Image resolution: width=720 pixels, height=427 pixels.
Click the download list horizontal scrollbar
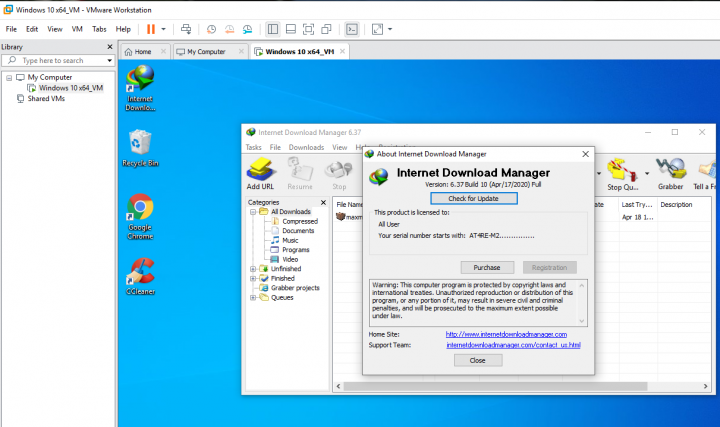click(495, 386)
